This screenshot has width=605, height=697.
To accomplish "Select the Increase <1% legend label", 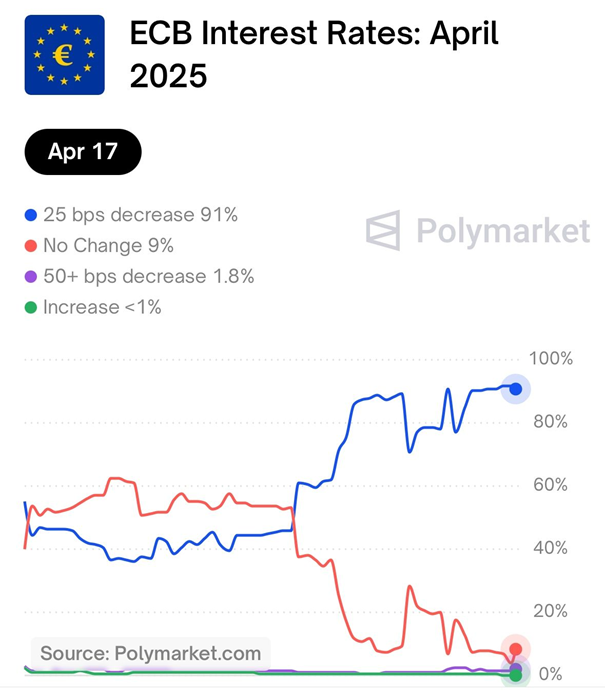I will [102, 307].
